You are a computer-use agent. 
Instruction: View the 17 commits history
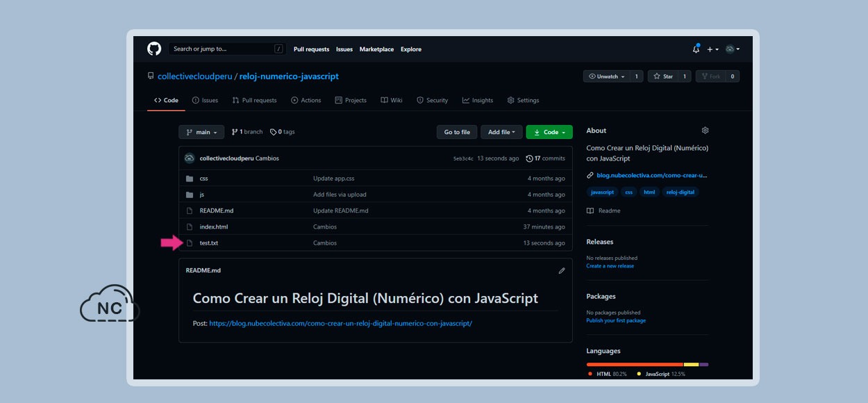(x=546, y=158)
